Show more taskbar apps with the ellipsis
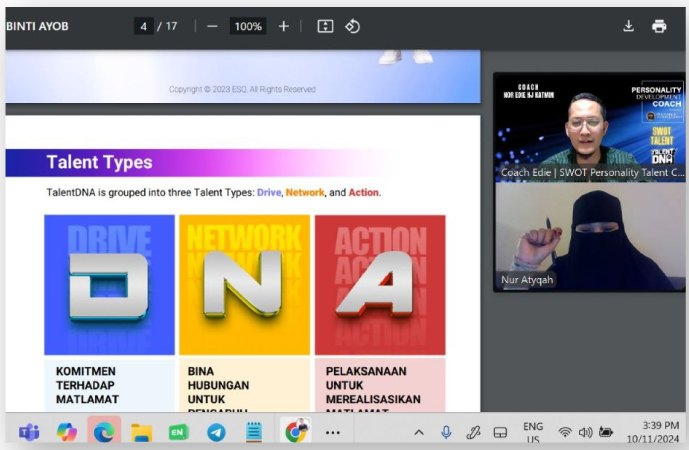Viewport: 689px width, 450px height. pos(333,432)
